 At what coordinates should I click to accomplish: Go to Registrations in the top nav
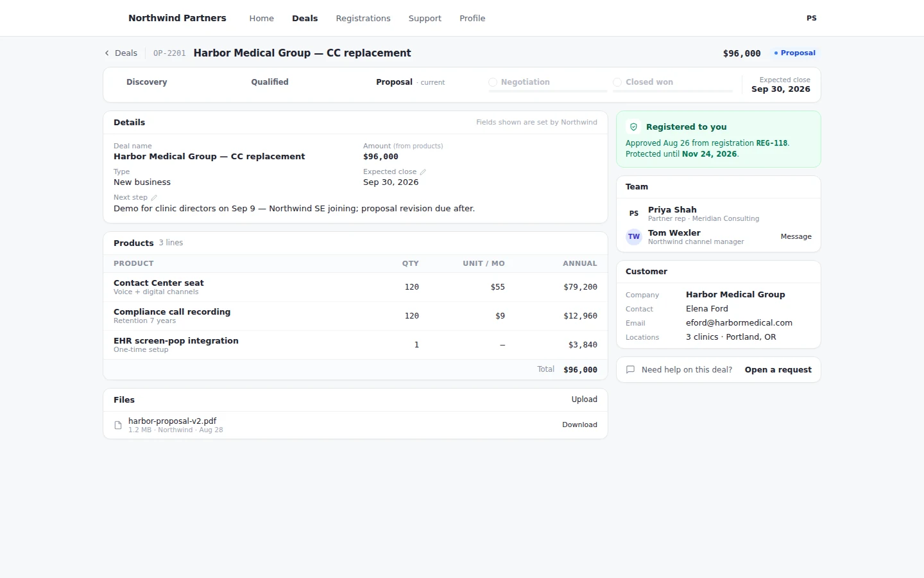(x=363, y=18)
